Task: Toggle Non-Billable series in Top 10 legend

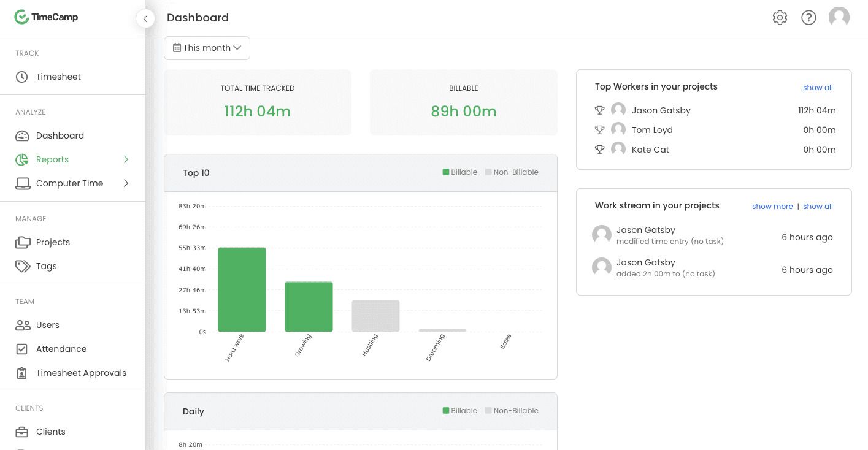Action: [x=512, y=172]
